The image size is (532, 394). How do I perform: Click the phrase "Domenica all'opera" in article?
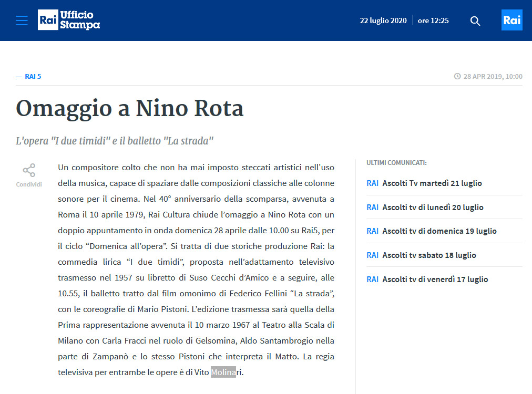pos(126,246)
